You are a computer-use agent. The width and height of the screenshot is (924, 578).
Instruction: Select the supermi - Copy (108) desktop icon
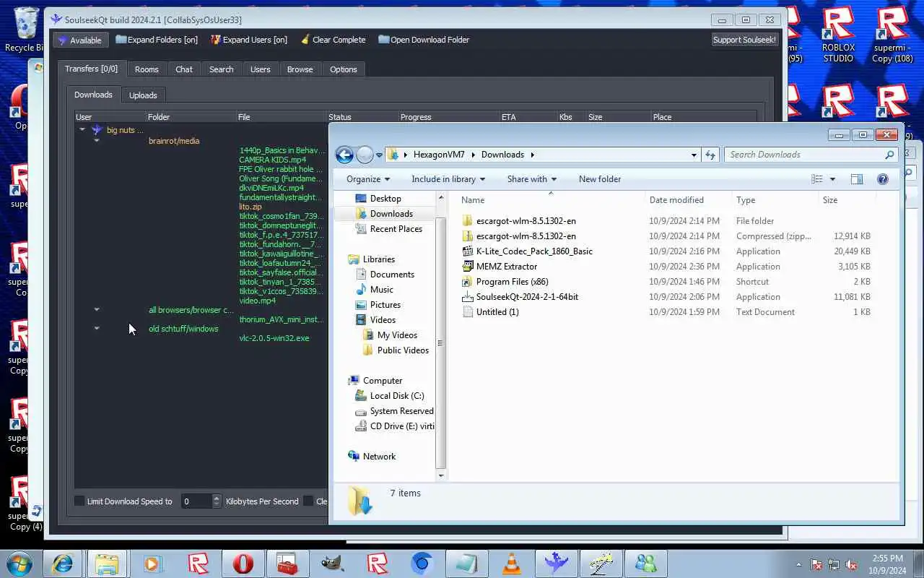(892, 34)
